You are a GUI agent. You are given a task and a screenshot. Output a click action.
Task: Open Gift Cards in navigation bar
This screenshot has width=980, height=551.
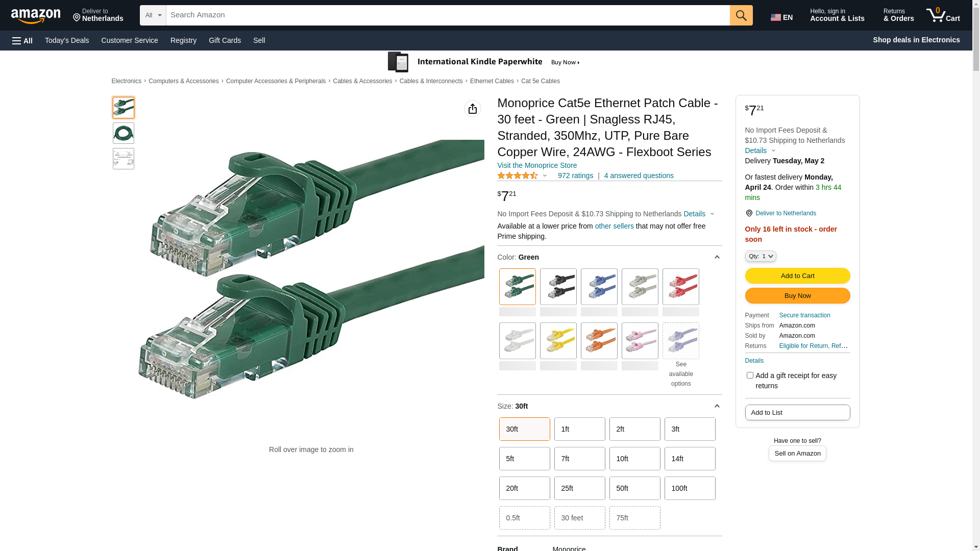tap(225, 40)
